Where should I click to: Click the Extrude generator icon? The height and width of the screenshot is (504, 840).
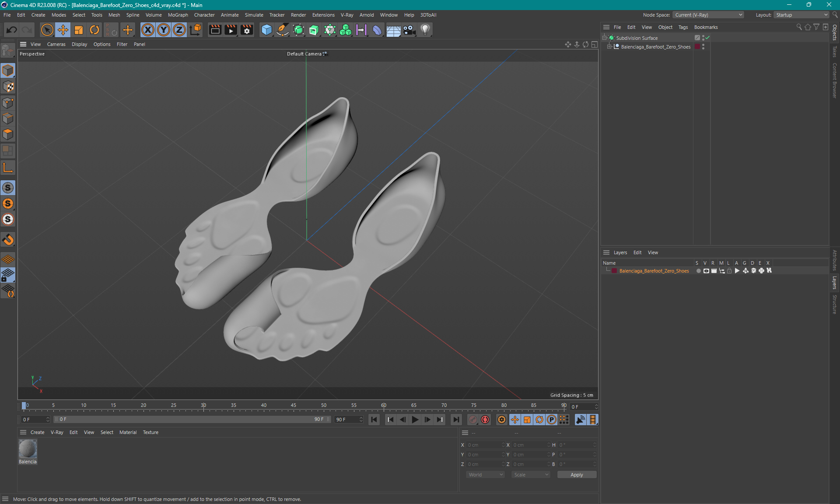click(314, 30)
